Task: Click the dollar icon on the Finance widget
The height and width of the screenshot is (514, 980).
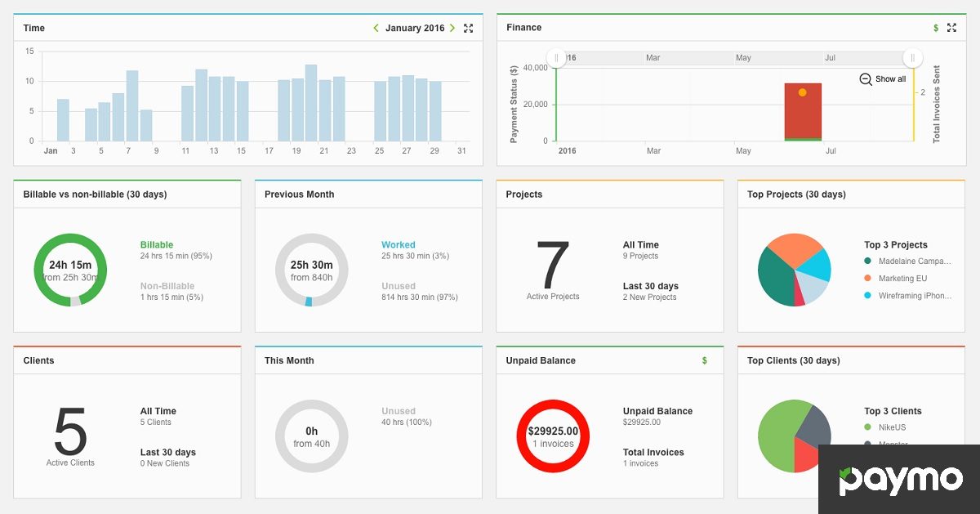Action: pyautogui.click(x=936, y=27)
